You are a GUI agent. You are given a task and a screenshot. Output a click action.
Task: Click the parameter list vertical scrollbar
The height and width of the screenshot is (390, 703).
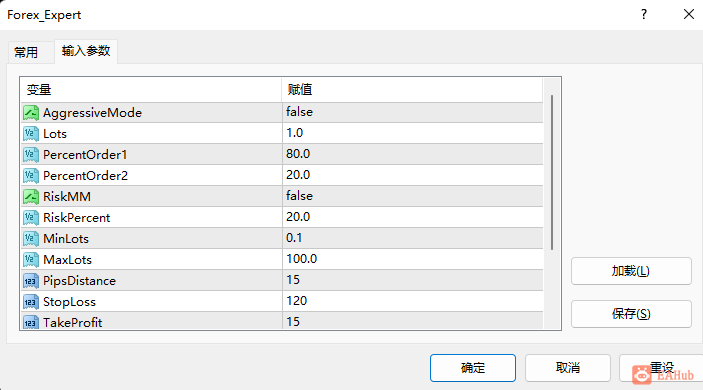552,172
